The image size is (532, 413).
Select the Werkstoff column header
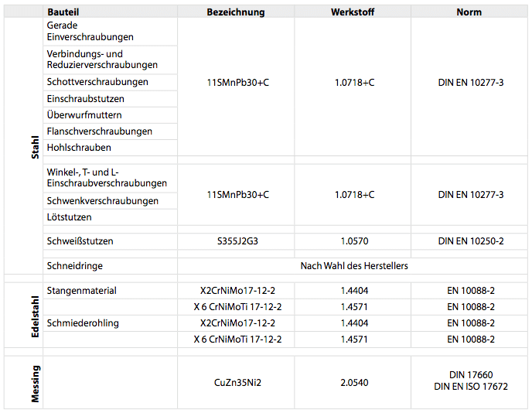[352, 12]
